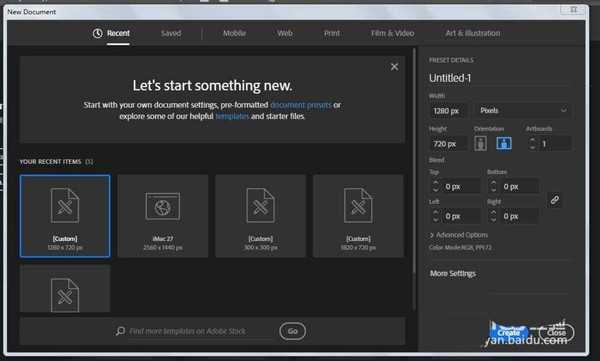Viewport: 600px width, 361px height.
Task: Follow the templates link
Action: [232, 116]
